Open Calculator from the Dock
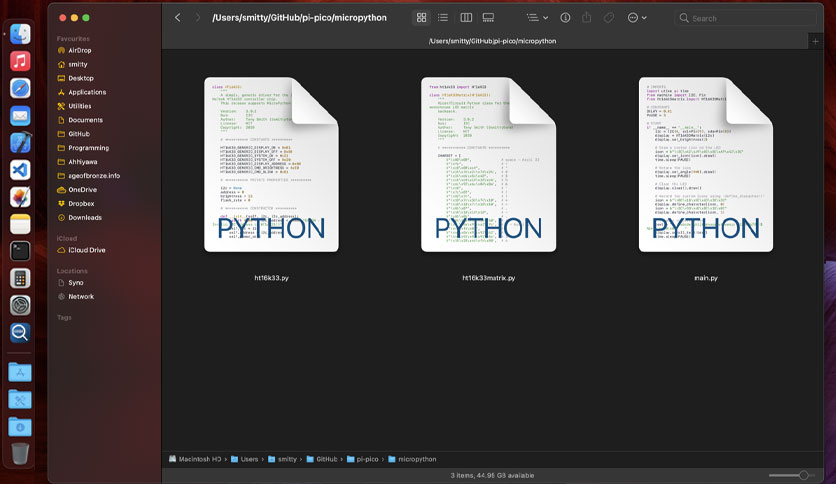The height and width of the screenshot is (484, 836). point(20,278)
